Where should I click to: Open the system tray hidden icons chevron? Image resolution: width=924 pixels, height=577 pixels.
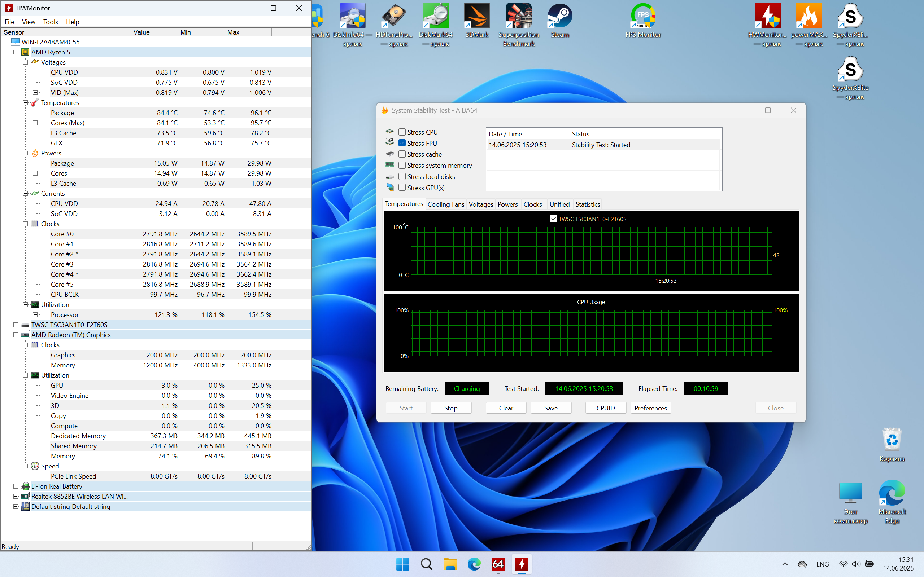point(785,564)
